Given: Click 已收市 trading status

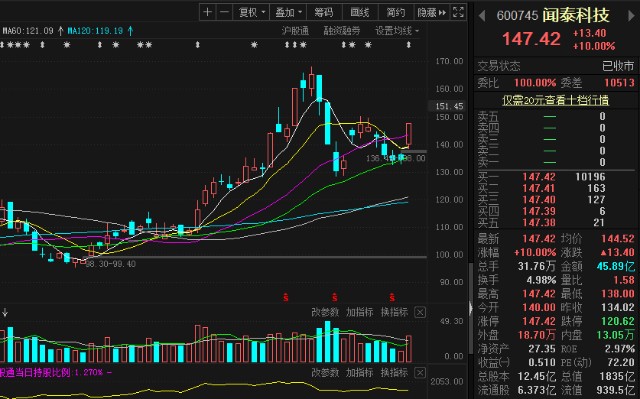Looking at the screenshot, I should pyautogui.click(x=618, y=66).
